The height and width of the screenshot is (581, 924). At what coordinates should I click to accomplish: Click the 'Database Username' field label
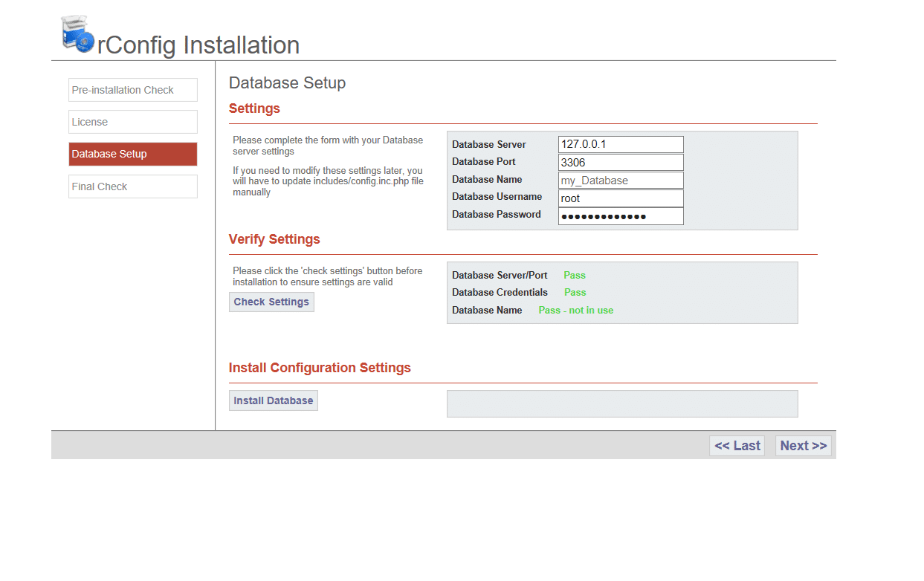tap(497, 196)
